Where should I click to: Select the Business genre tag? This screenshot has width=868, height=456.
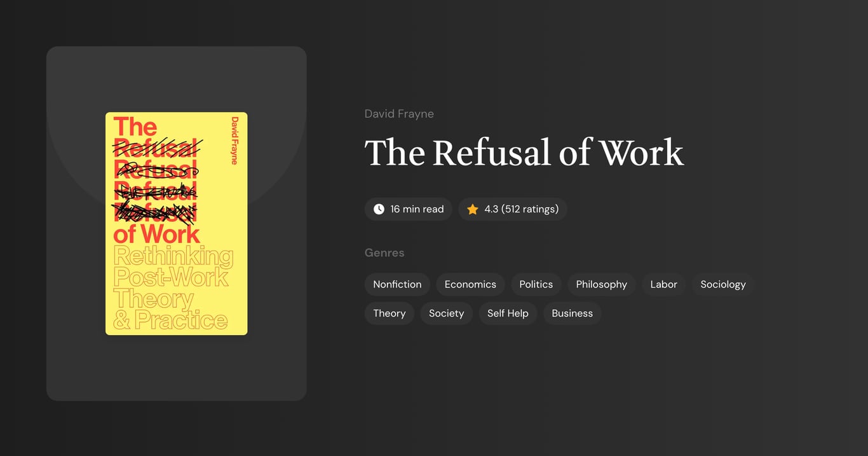click(572, 313)
